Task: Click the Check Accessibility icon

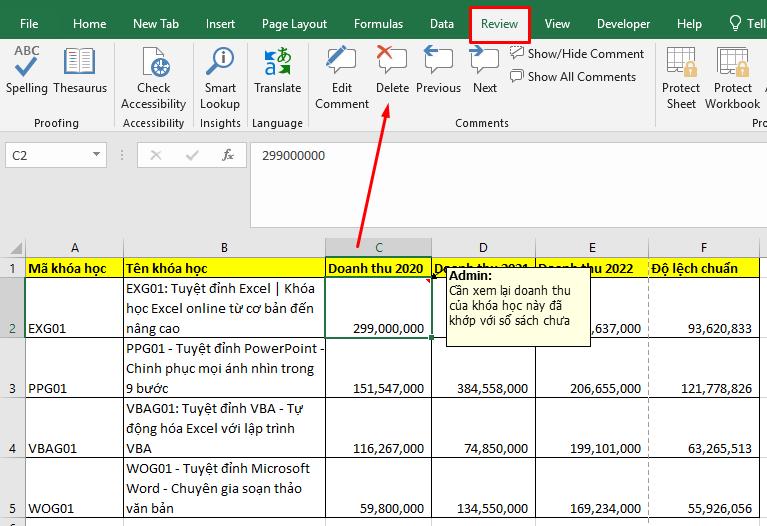Action: 153,64
